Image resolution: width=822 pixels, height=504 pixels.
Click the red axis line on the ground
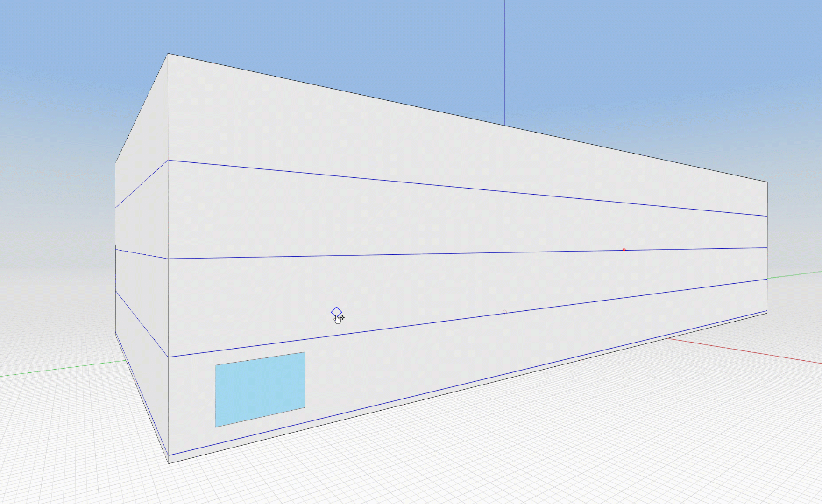(747, 350)
